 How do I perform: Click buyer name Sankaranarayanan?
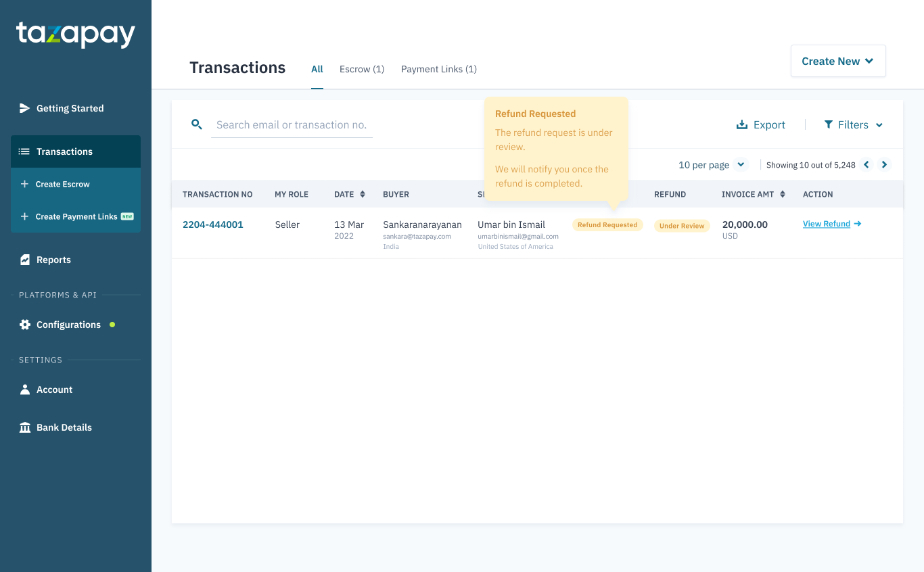click(422, 224)
